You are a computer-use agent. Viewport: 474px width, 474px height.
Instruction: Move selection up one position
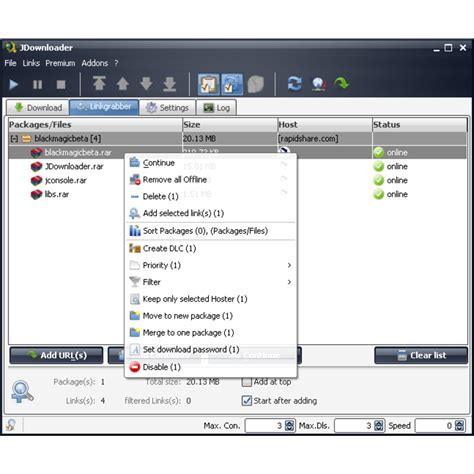point(123,84)
